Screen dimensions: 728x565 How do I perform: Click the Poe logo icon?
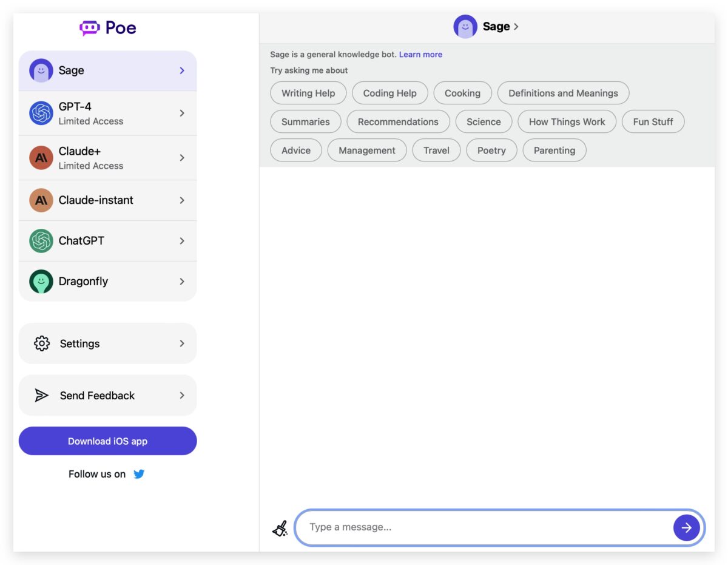click(x=89, y=28)
